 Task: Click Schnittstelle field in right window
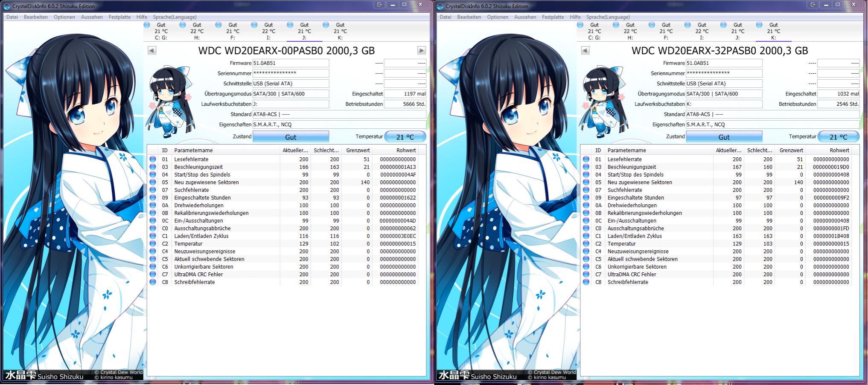[724, 84]
